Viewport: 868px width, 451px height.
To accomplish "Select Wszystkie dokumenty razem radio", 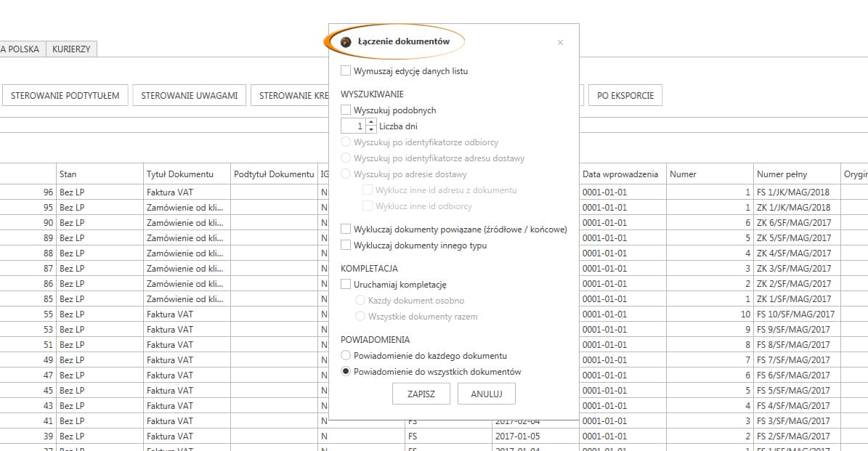I will point(360,317).
